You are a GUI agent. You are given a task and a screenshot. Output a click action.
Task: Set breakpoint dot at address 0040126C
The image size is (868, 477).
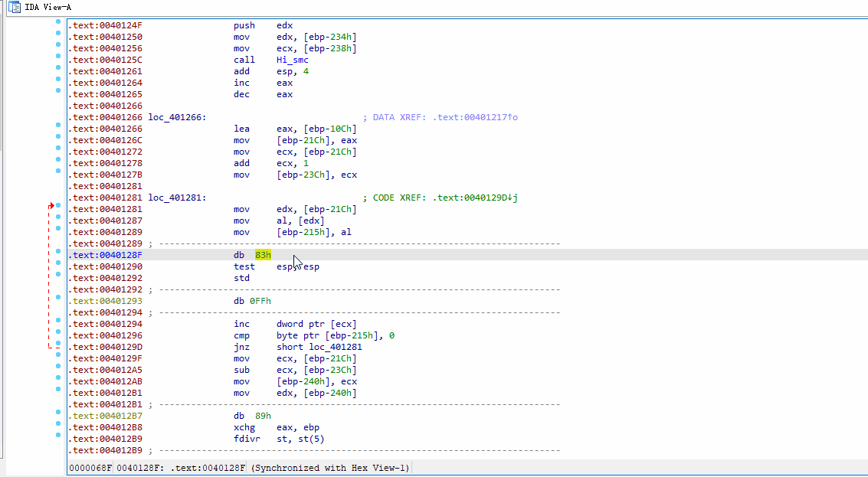(x=58, y=137)
